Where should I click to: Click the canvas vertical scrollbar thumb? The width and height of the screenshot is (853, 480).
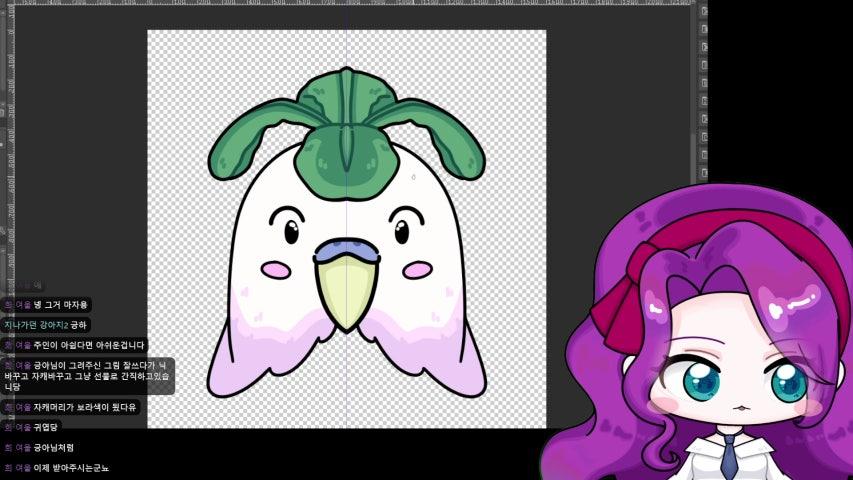coord(693,158)
